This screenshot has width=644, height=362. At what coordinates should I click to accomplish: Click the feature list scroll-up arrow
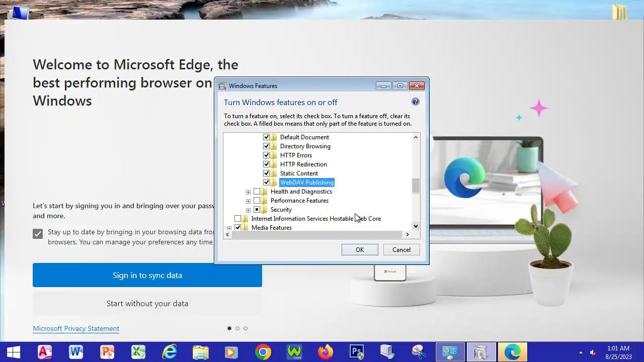click(416, 137)
